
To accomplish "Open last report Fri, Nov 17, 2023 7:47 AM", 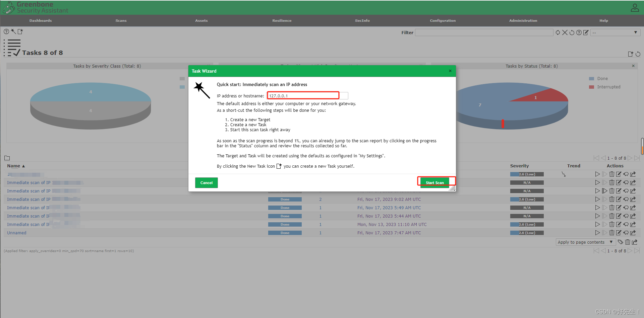I will 389,233.
